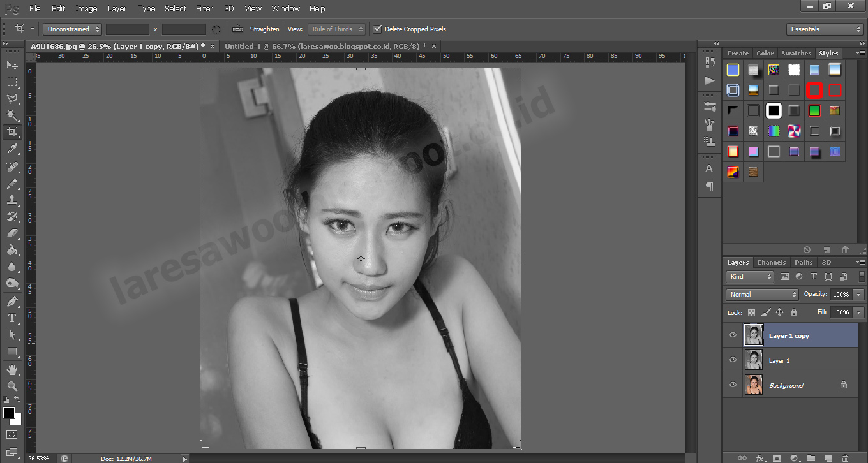This screenshot has height=463, width=868.
Task: Hide Layer 1 copy visibility eye
Action: coord(733,335)
